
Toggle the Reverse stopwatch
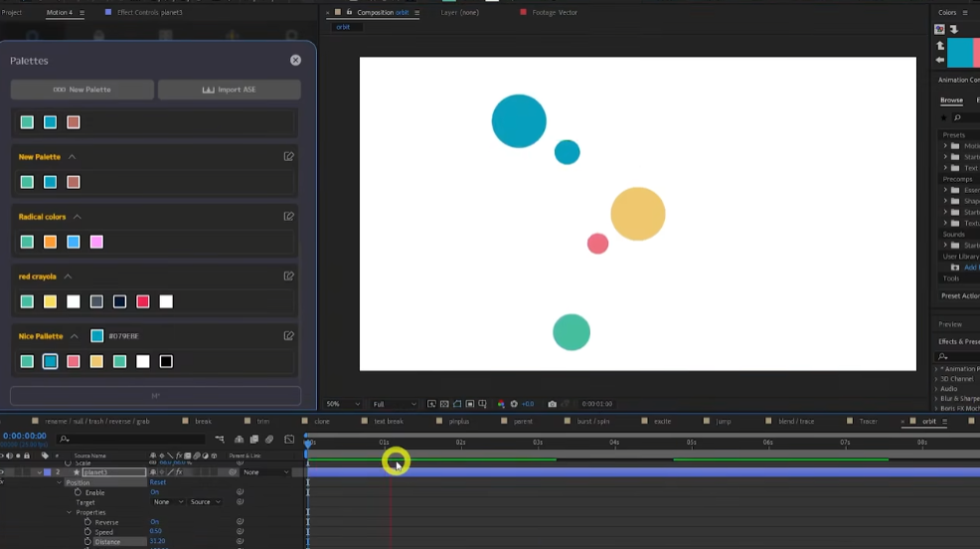point(87,522)
